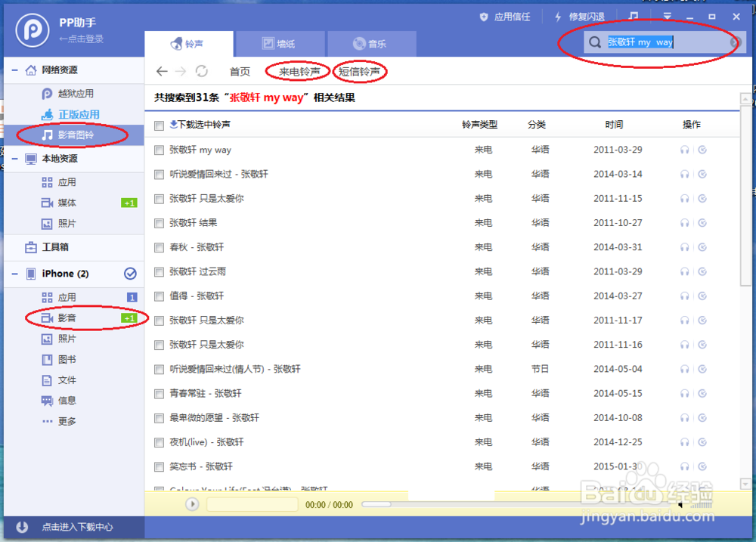Switch to the 音乐 tab
The width and height of the screenshot is (756, 542).
tap(371, 44)
